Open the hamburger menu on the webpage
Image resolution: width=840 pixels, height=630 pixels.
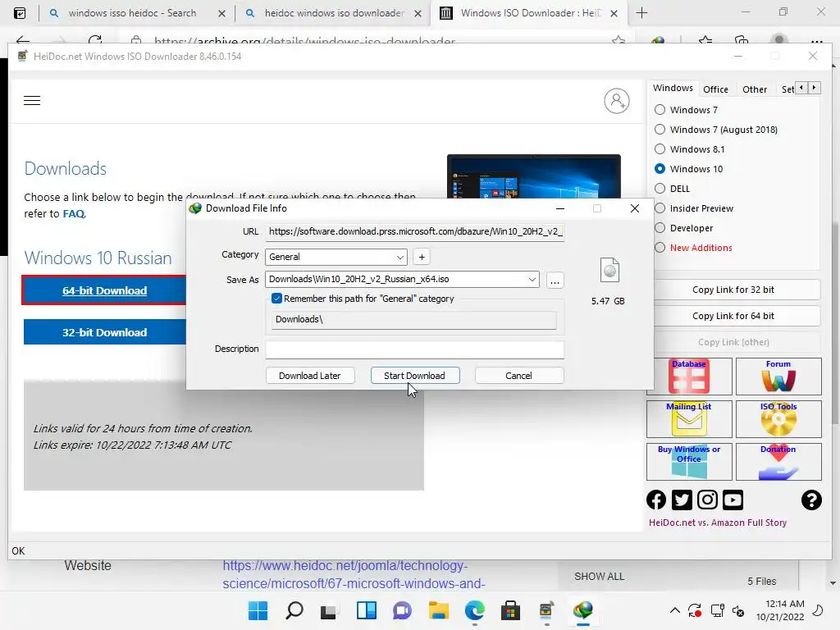(x=32, y=100)
